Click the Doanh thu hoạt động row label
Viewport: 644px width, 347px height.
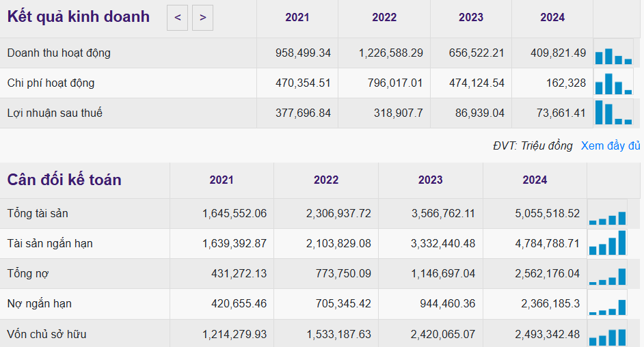point(59,53)
